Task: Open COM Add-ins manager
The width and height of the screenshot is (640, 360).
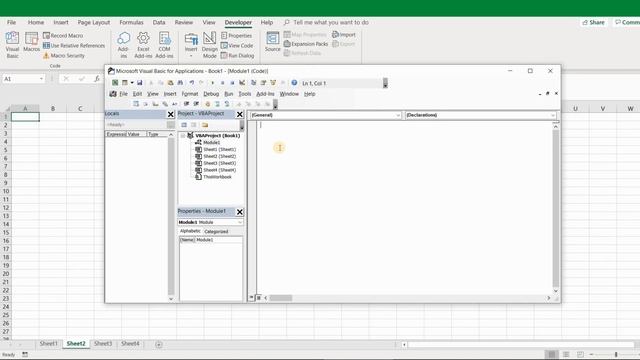Action: (164, 45)
